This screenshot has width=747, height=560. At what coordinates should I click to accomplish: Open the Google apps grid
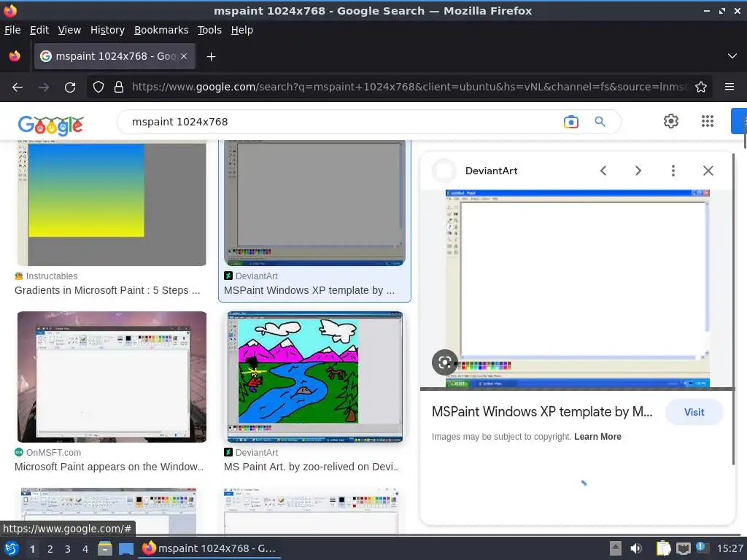pos(708,121)
